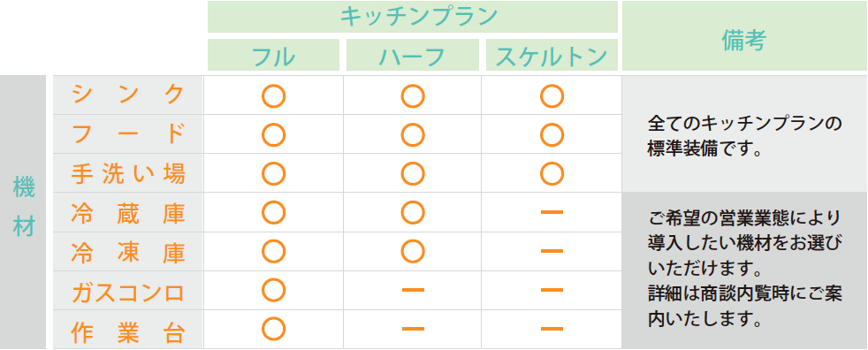The image size is (868, 350).
Task: Click the circle for 冷凍庫 under ハーフ
Action: coord(413,251)
